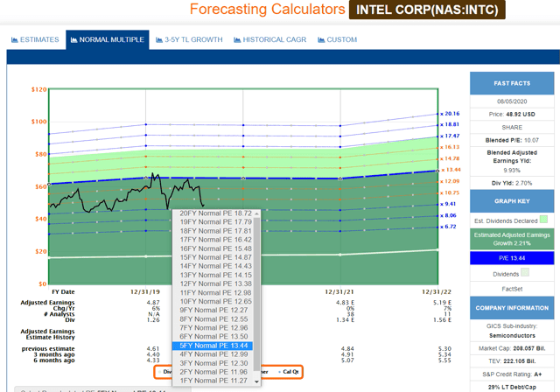The image size is (560, 392).
Task: Click the orange x 13.44 multiple label
Action: pyautogui.click(x=451, y=170)
